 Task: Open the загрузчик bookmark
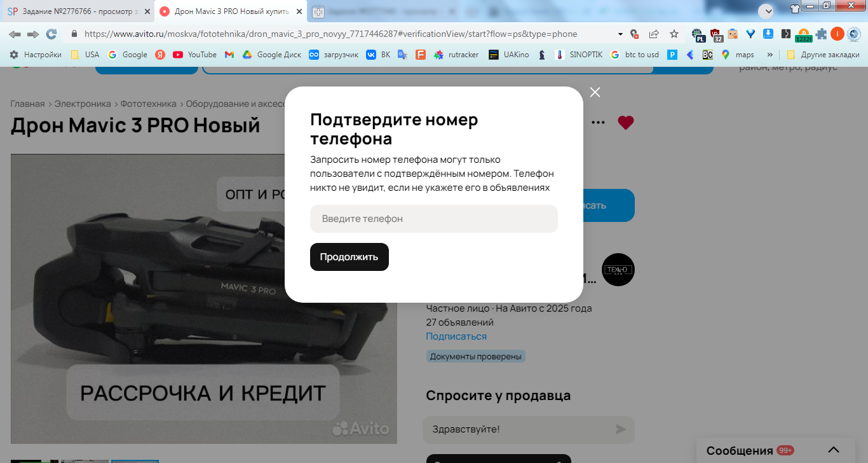coord(334,55)
